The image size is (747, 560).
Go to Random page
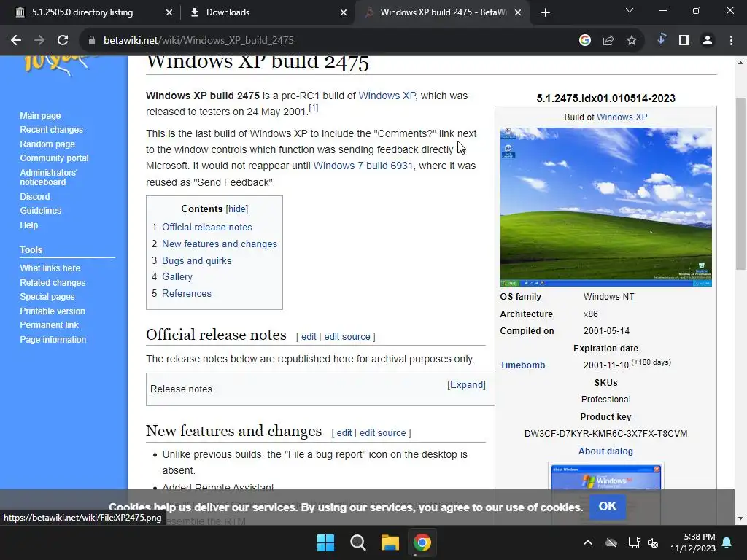pyautogui.click(x=47, y=144)
